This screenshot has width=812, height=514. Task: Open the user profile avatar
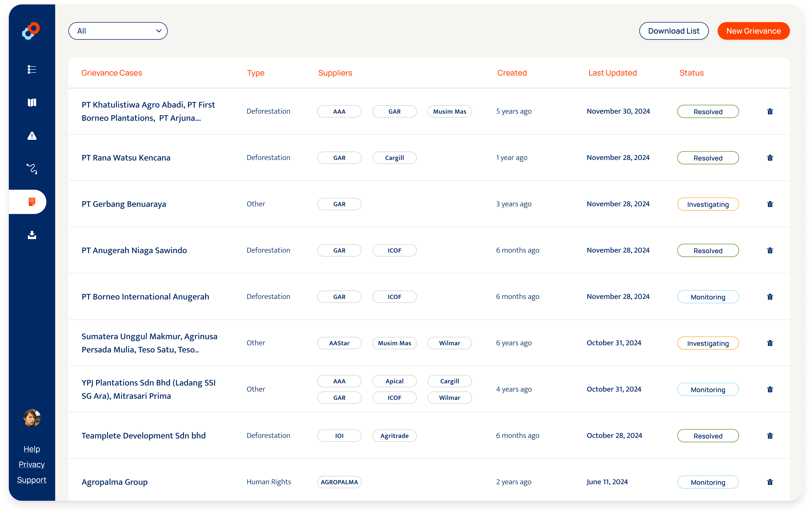32,418
